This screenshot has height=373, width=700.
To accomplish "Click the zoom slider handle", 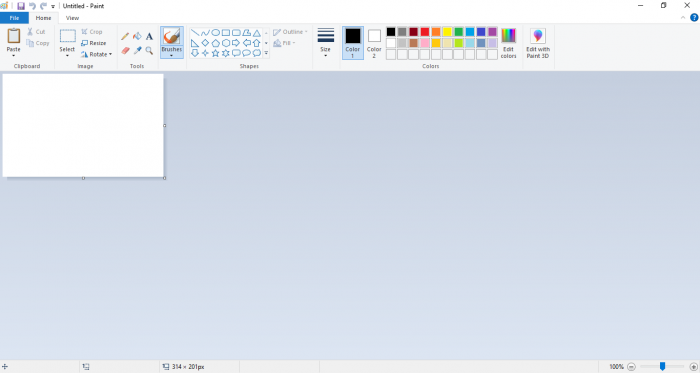I will [x=662, y=366].
